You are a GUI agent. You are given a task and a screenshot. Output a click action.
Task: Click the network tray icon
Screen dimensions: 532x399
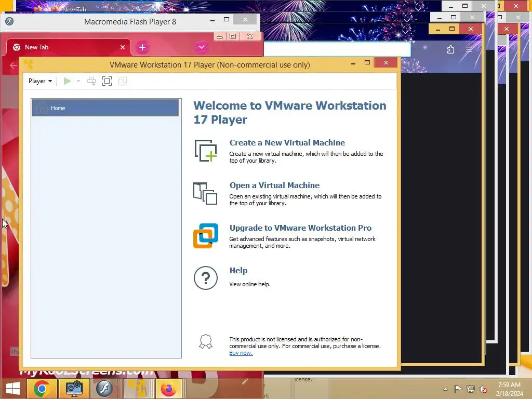[470, 389]
